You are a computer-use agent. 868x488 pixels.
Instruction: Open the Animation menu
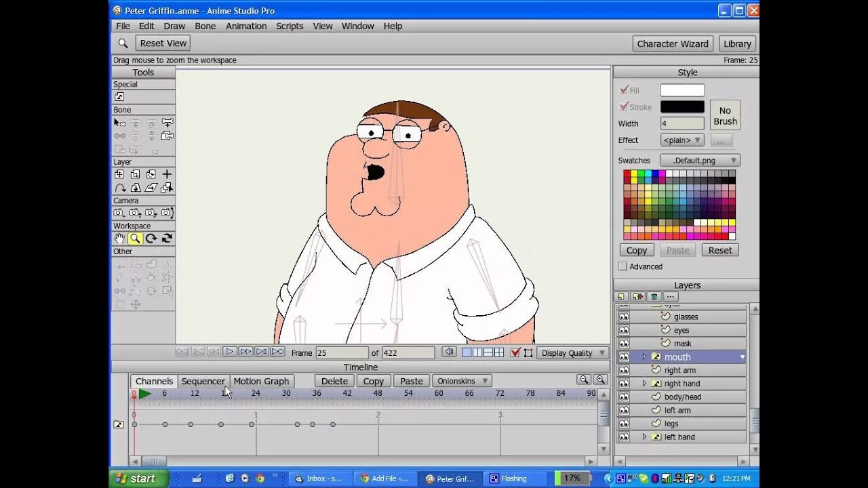coord(246,26)
